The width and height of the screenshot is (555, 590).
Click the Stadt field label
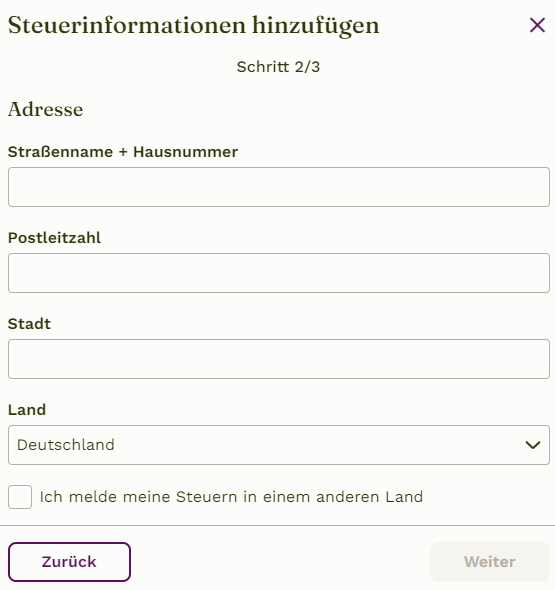(29, 324)
